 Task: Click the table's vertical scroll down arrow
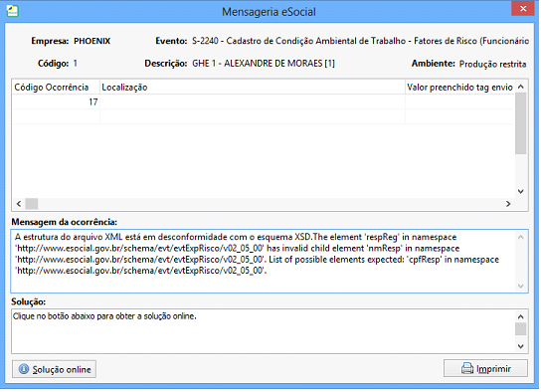521,191
